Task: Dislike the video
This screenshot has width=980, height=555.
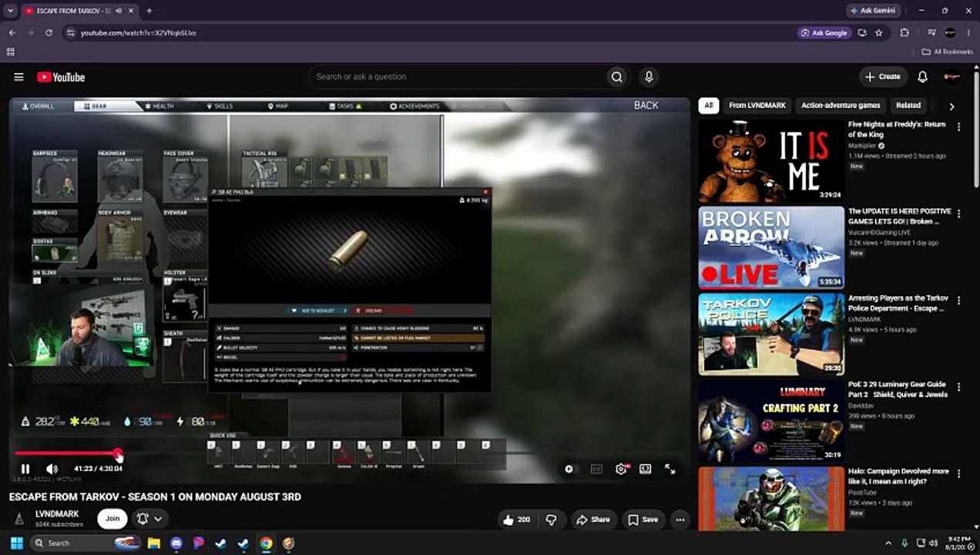Action: point(551,520)
